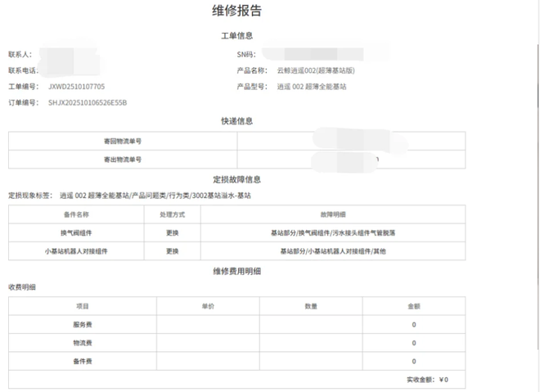540x392 pixels.
Task: Click product name 云鲸逍遥002(超薄基站版)
Action: click(315, 70)
